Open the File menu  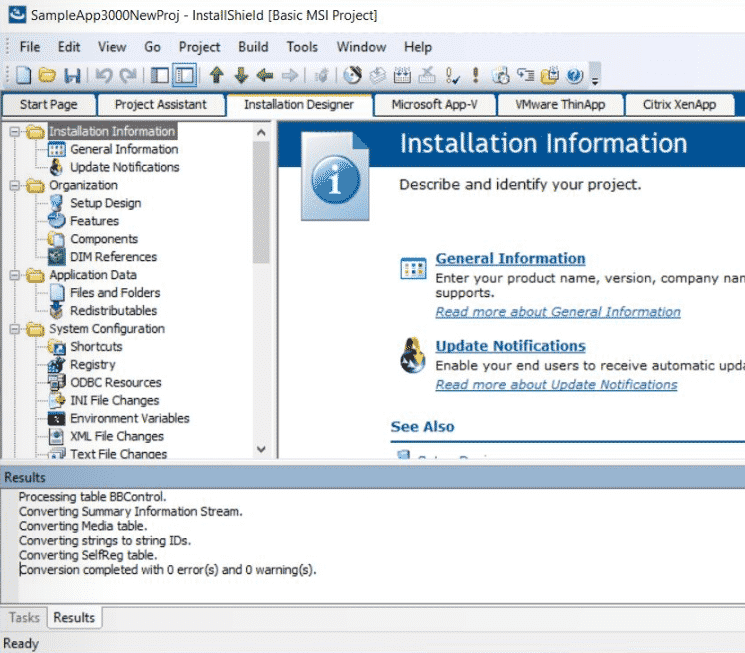click(30, 47)
